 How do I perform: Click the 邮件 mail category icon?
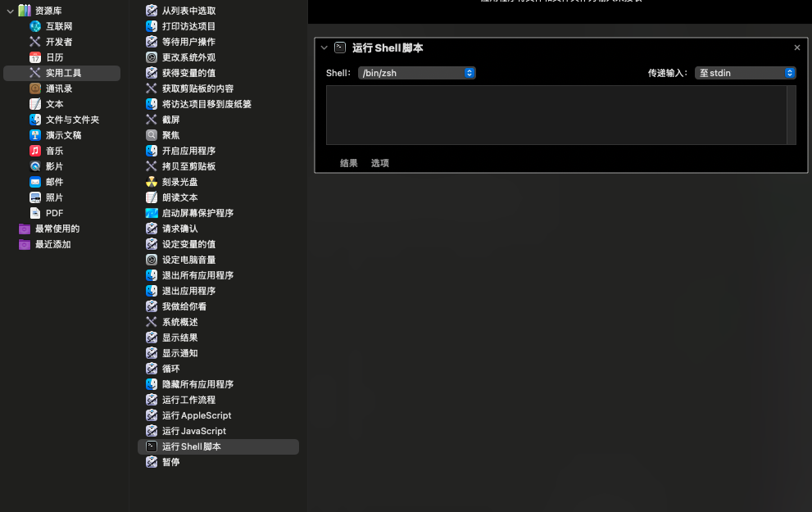click(x=35, y=182)
